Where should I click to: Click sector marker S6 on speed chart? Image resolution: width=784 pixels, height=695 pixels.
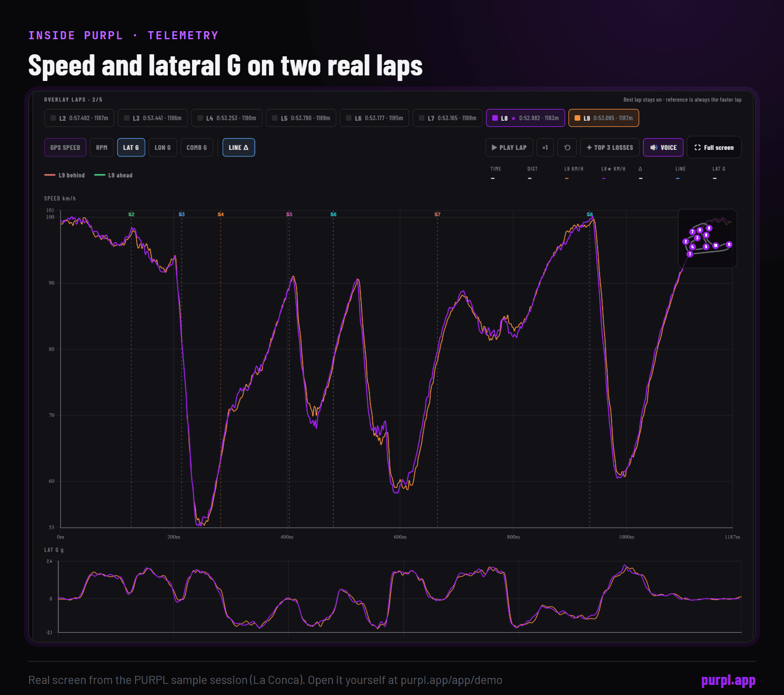(x=333, y=214)
